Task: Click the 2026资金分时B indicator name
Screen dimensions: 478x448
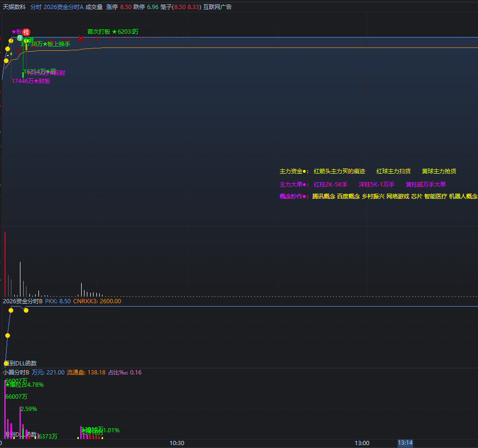Action: click(x=23, y=301)
